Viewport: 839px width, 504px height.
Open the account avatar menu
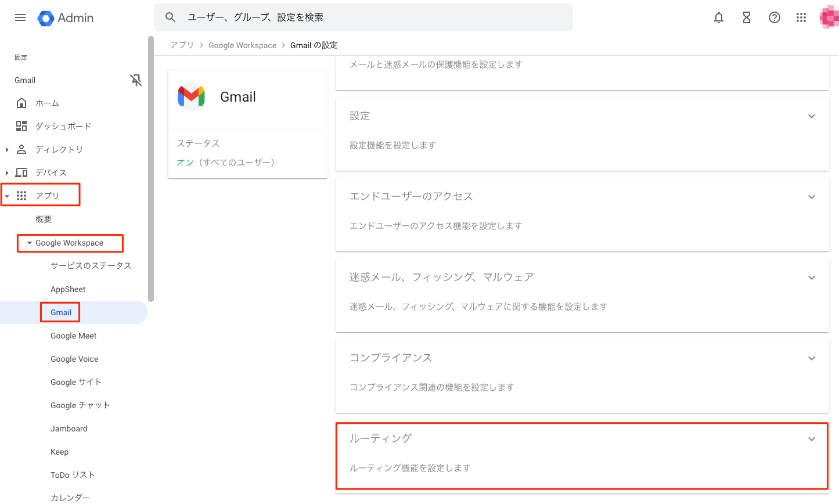829,17
